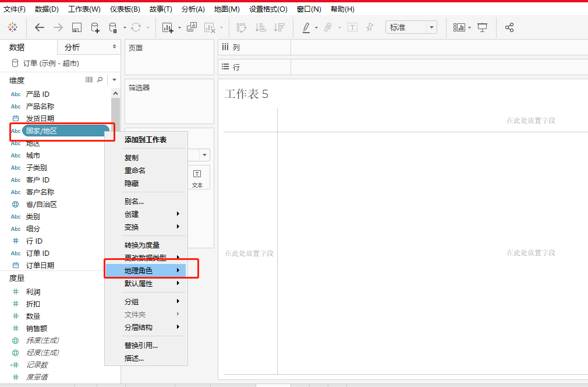This screenshot has height=387, width=588.
Task: Click the swap rows and columns icon
Action: pyautogui.click(x=242, y=27)
